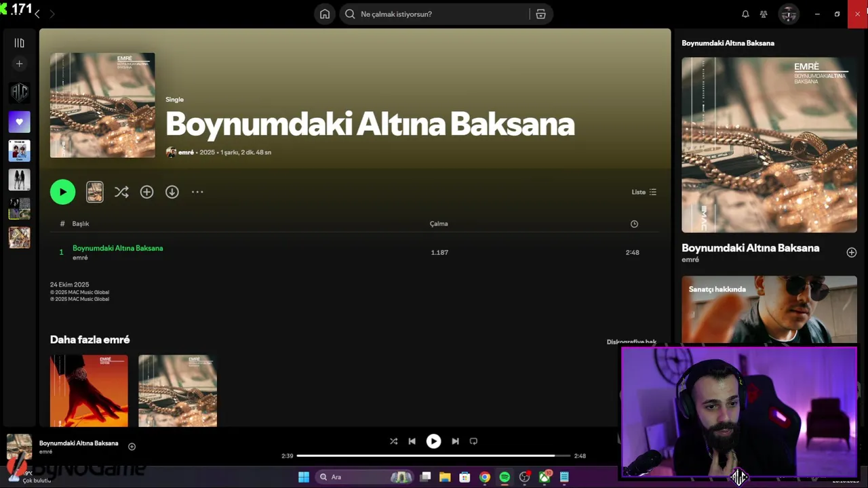The height and width of the screenshot is (488, 868).
Task: Download the single with the arrow icon
Action: pos(172,192)
